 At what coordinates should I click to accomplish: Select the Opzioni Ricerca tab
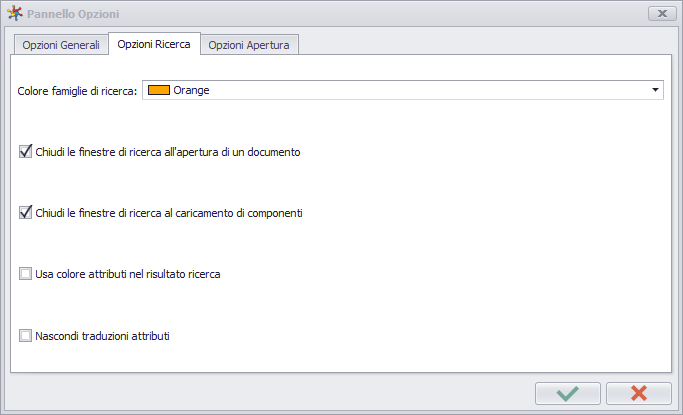[154, 44]
